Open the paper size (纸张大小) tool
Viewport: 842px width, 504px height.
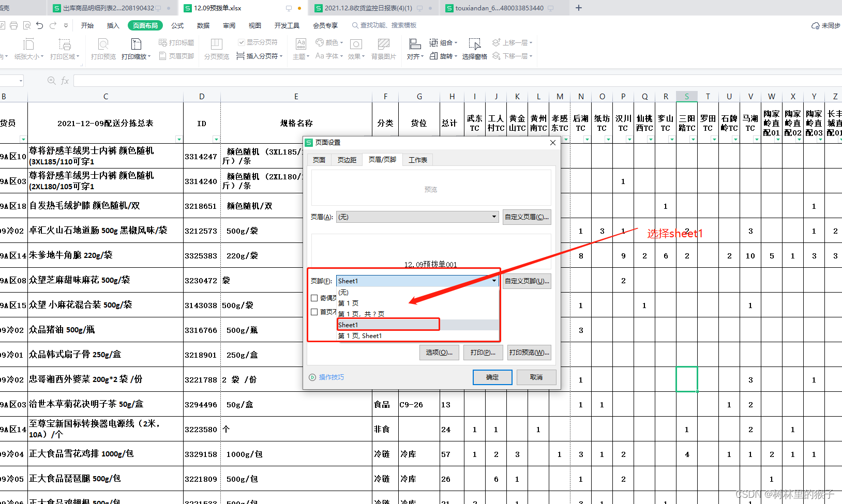[x=29, y=50]
